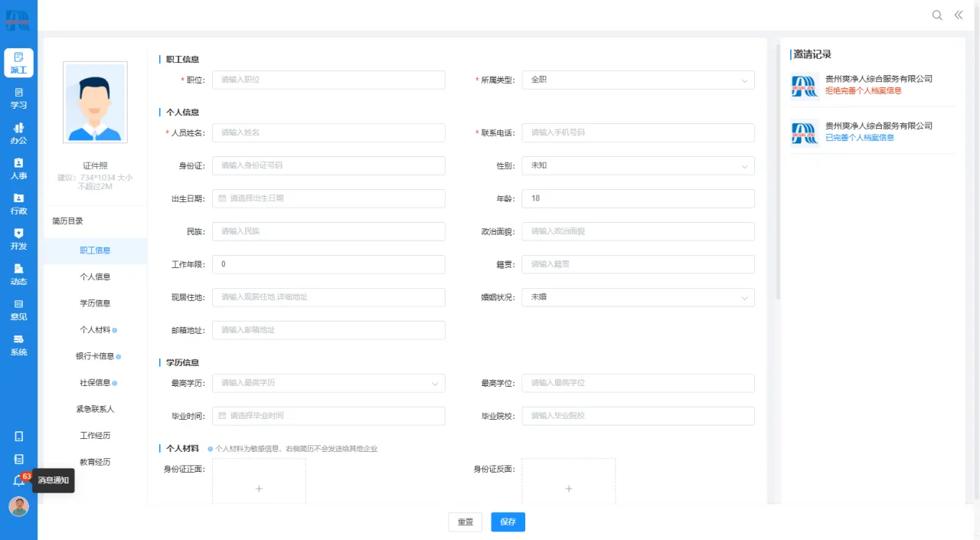
Task: Click the 邮箱地址 input field
Action: click(x=328, y=330)
